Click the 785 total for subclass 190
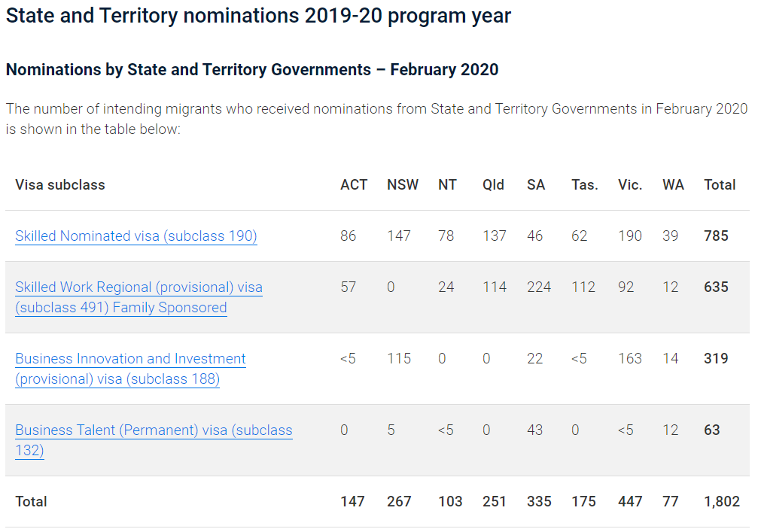 (x=716, y=236)
